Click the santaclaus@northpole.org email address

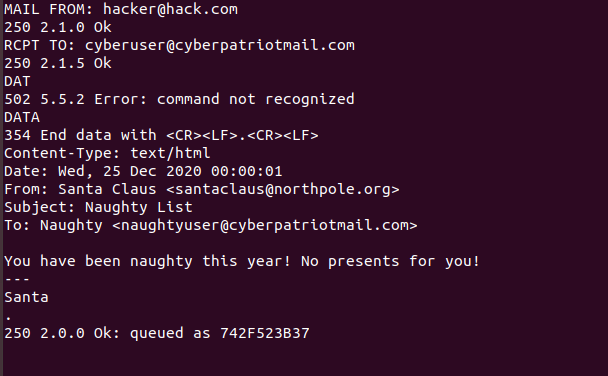tap(283, 189)
